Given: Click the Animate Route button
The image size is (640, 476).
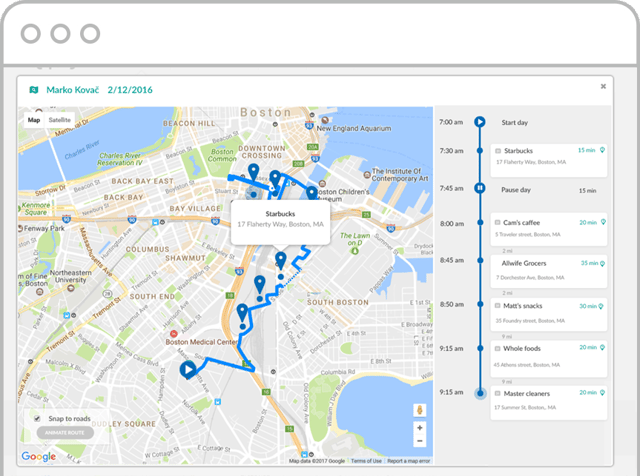Looking at the screenshot, I should pyautogui.click(x=65, y=433).
